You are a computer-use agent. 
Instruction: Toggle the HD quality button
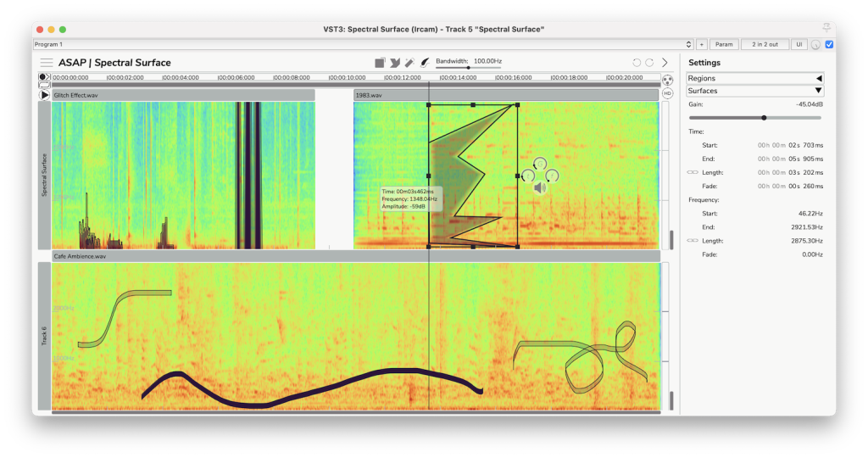coord(667,93)
